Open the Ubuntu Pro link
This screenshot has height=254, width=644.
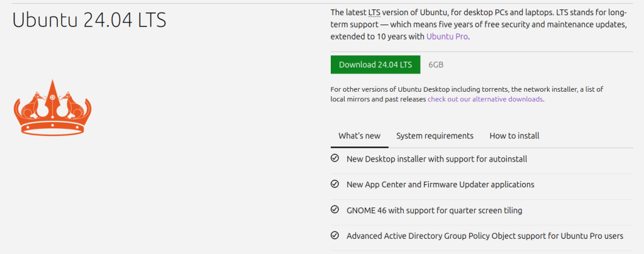[x=447, y=36]
